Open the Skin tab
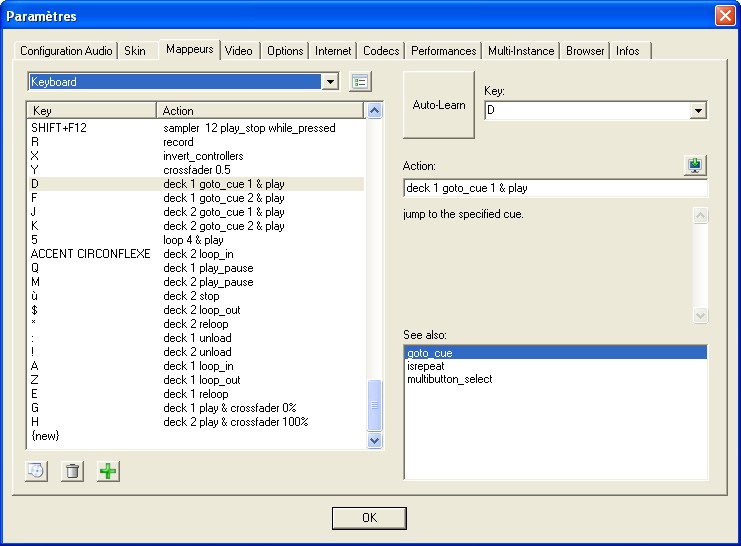 [x=134, y=51]
